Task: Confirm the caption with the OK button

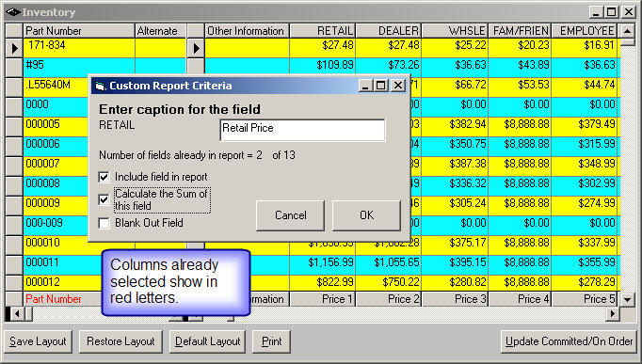Action: pyautogui.click(x=366, y=215)
